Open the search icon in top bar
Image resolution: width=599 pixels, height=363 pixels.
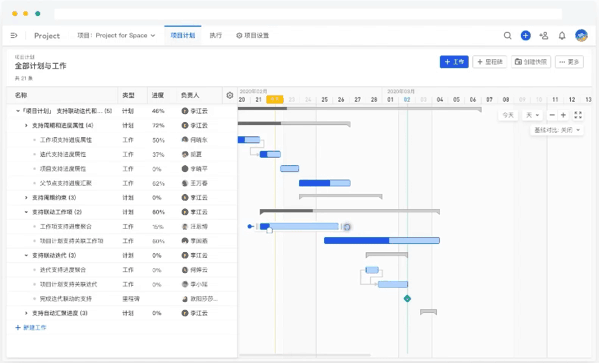pos(507,36)
